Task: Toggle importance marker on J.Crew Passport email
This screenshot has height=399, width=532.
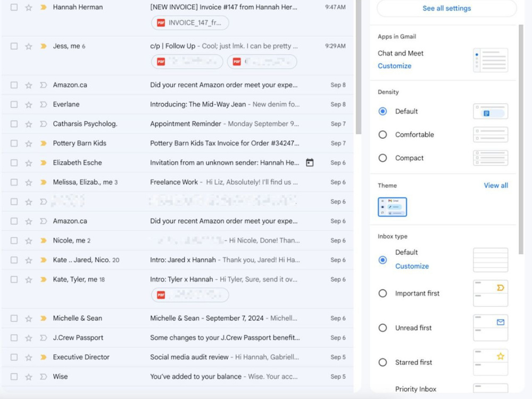Action: coord(43,338)
